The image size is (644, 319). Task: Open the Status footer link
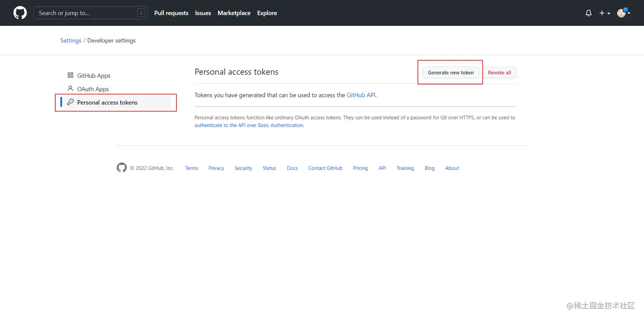pos(269,168)
